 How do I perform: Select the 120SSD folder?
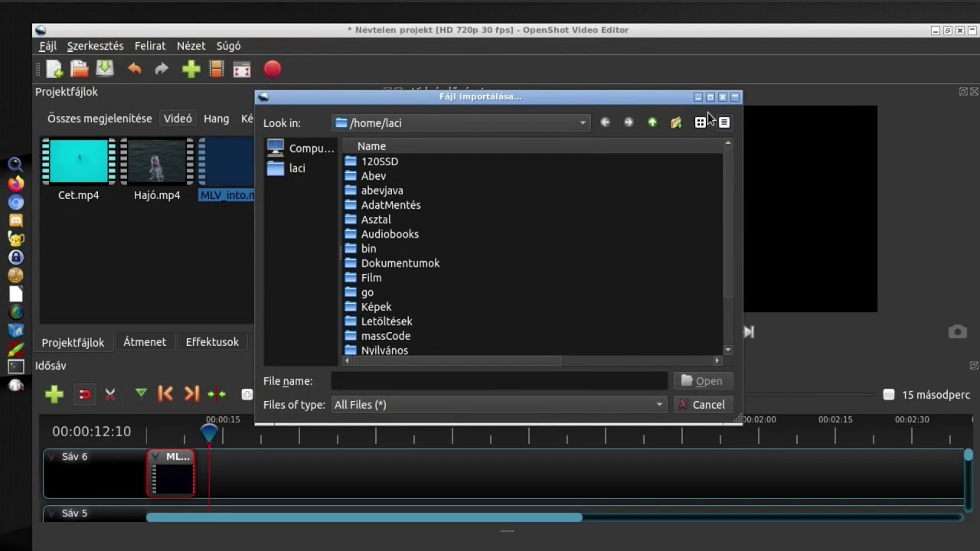(371, 161)
